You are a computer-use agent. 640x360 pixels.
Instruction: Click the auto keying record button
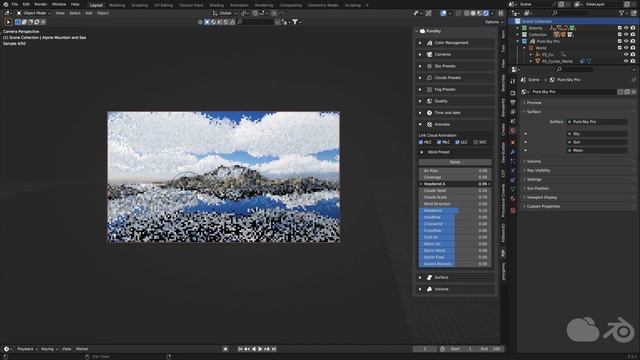click(225, 349)
